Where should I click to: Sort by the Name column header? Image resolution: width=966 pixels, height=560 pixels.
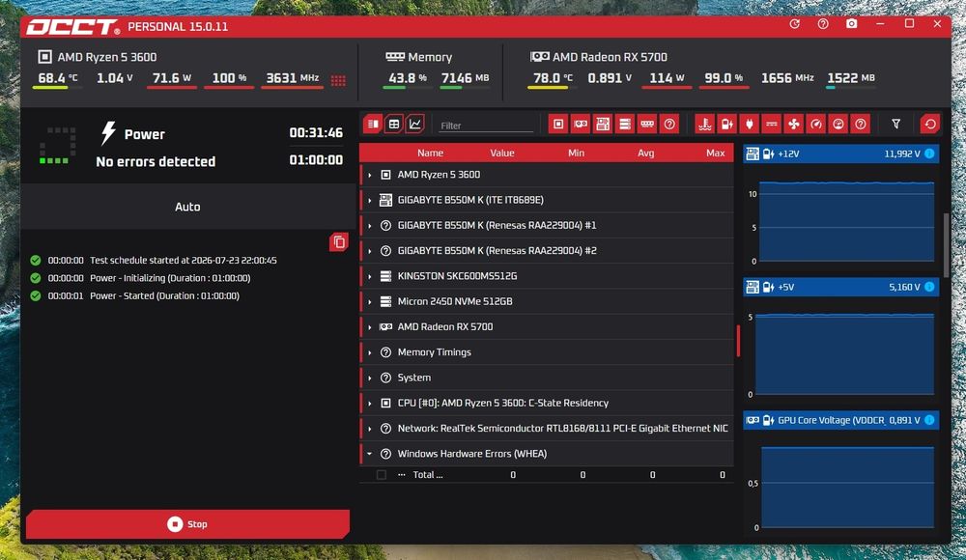coord(430,153)
